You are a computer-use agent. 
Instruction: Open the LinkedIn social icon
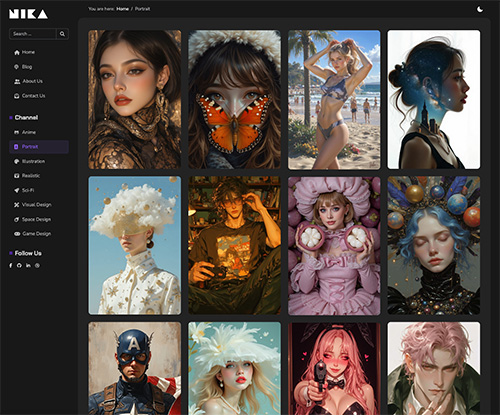pyautogui.click(x=28, y=265)
